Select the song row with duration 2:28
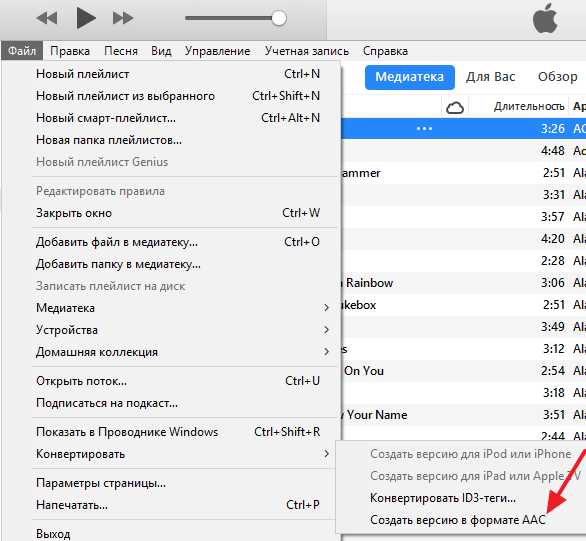 pyautogui.click(x=464, y=261)
